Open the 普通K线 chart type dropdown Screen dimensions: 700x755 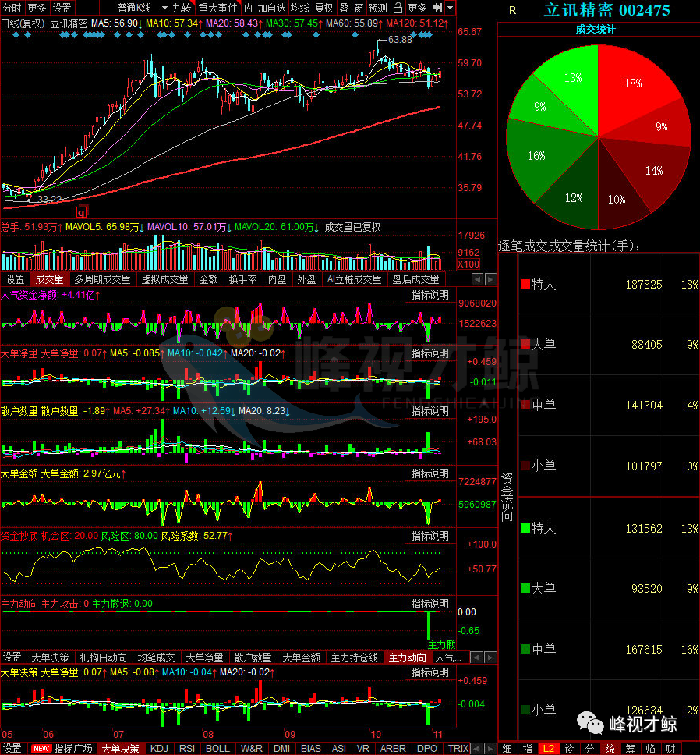143,8
